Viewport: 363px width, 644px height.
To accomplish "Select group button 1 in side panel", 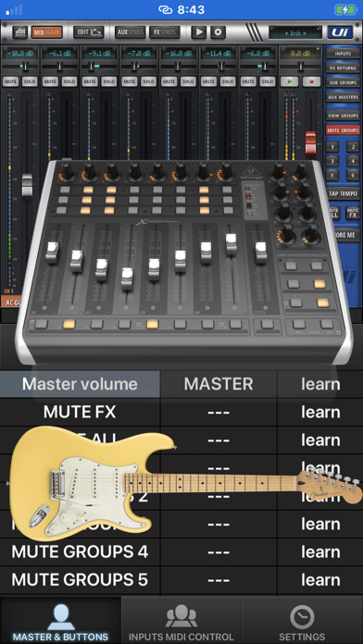I will coord(332,147).
